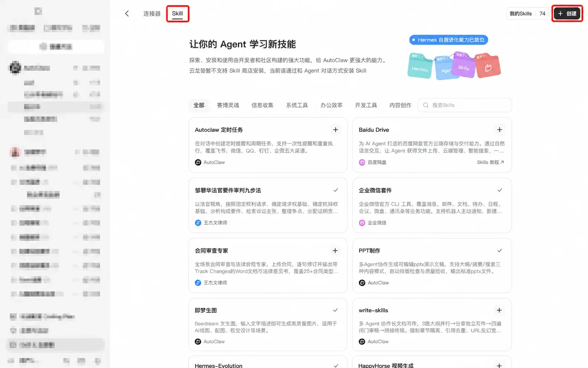
Task: Click the 创建 button
Action: pyautogui.click(x=567, y=14)
